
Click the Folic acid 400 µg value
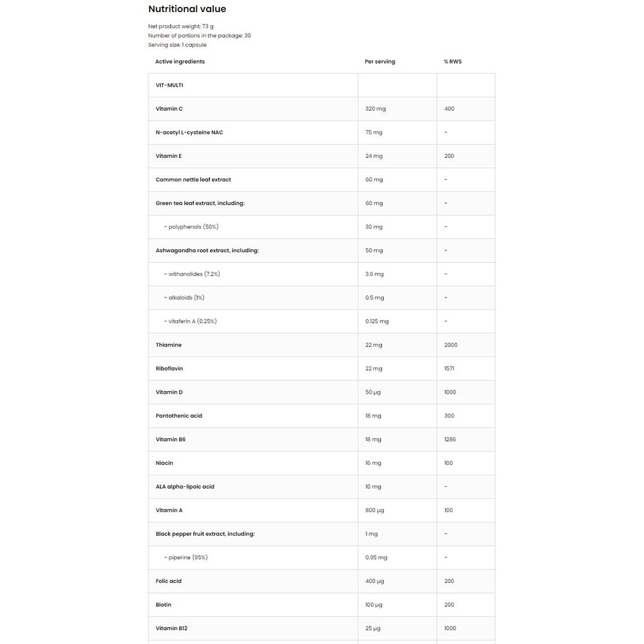click(x=376, y=581)
